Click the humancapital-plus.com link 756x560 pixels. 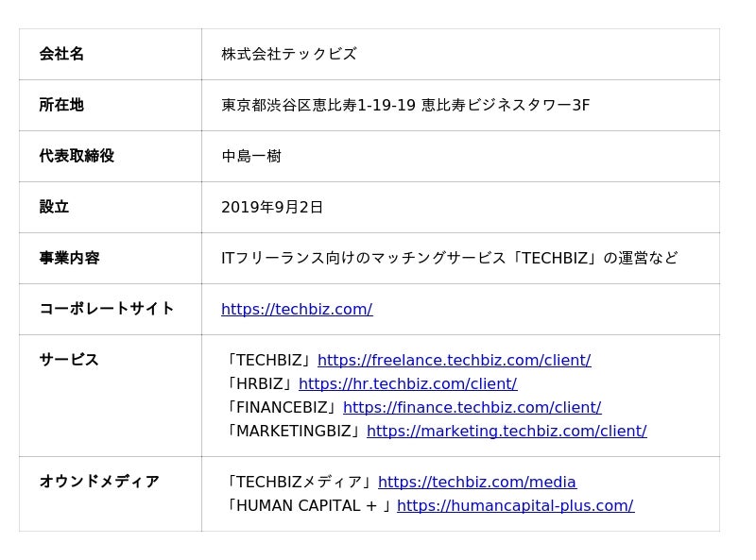(x=515, y=505)
